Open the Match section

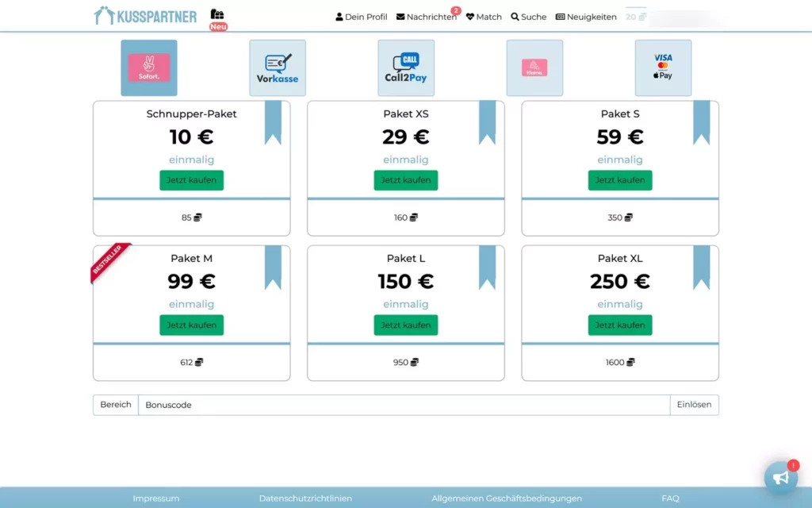484,16
